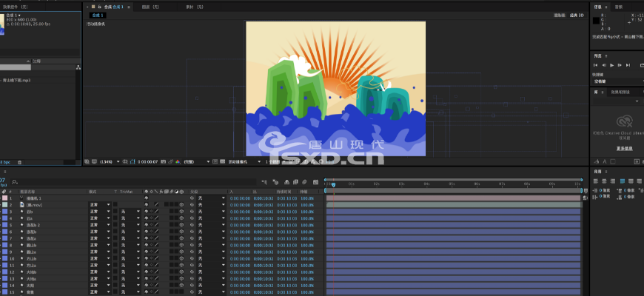Toggle the 3D layer switch for layer 6
Screen dimensions: 644x296
181,232
